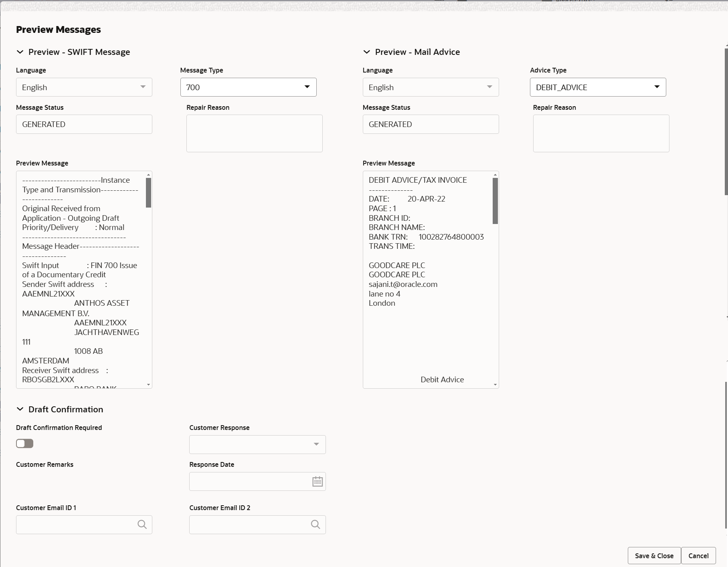Click 'lane no 4' address line

click(x=384, y=294)
